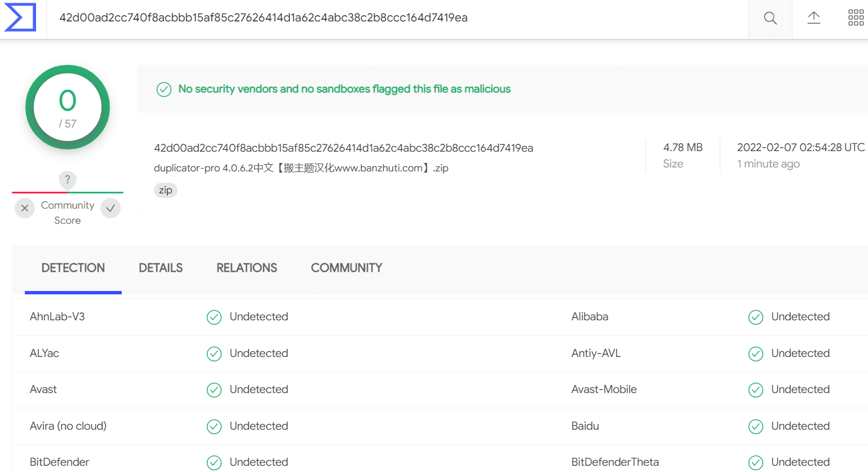Viewport: 868px width, 472px height.
Task: Click Avast undetected check icon
Action: (214, 390)
